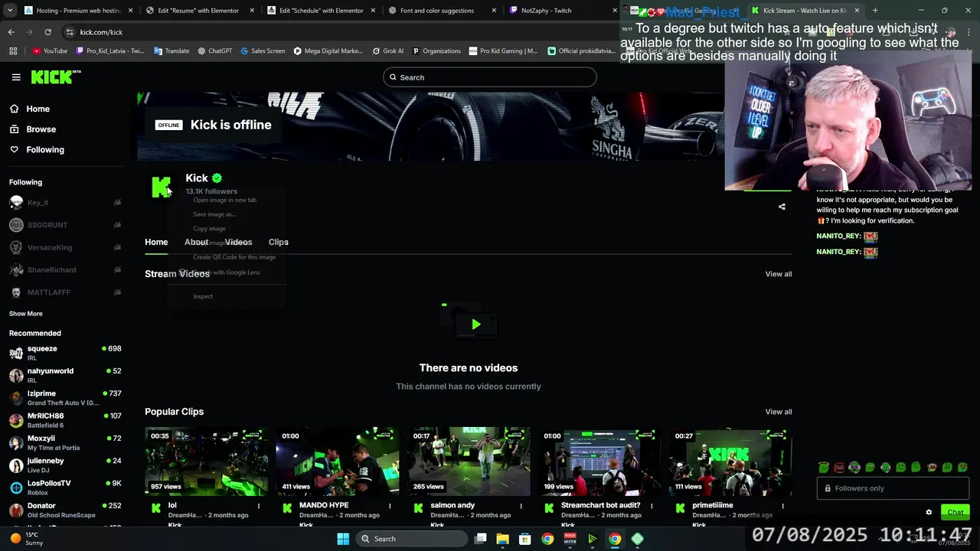This screenshot has width=980, height=551.
Task: Open the Windows Start menu
Action: coord(343,539)
